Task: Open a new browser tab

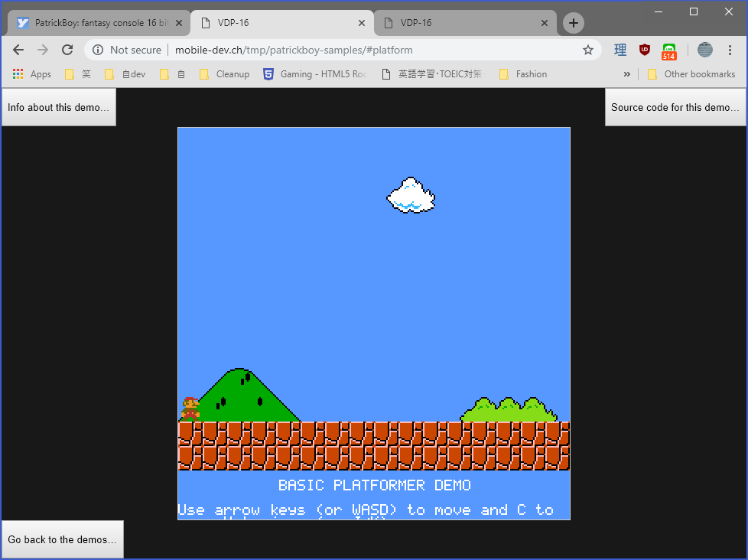Action: click(574, 23)
